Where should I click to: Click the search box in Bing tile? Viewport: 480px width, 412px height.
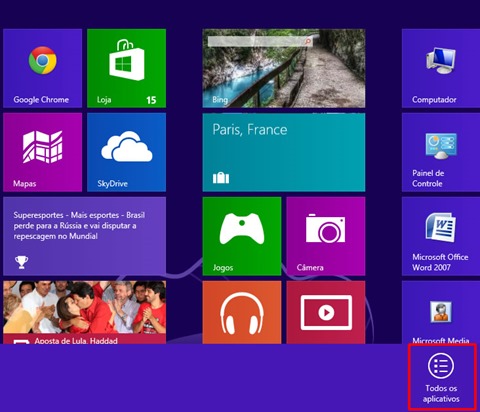tap(260, 41)
